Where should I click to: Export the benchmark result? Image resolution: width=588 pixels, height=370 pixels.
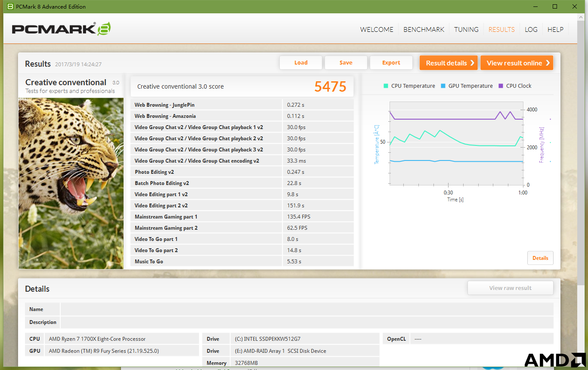pos(391,62)
